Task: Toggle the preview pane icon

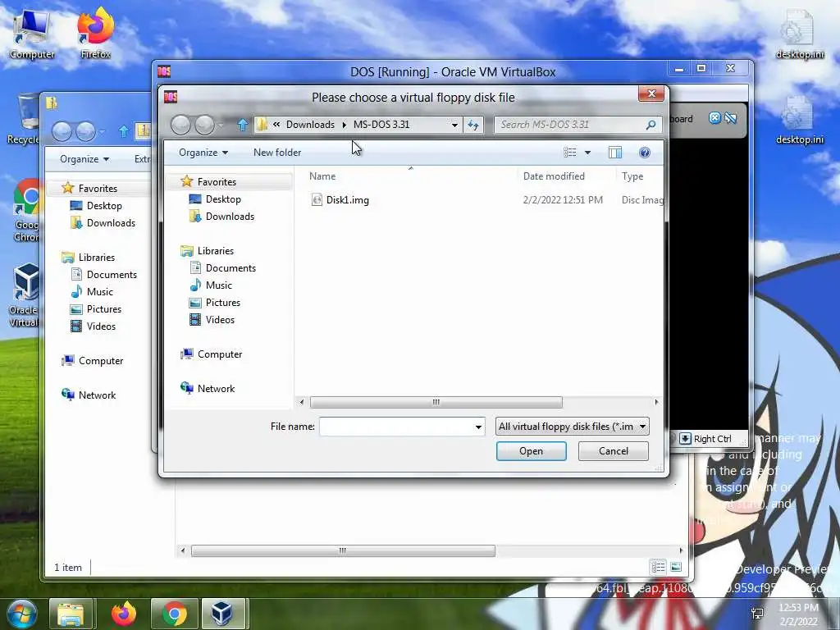Action: click(615, 153)
